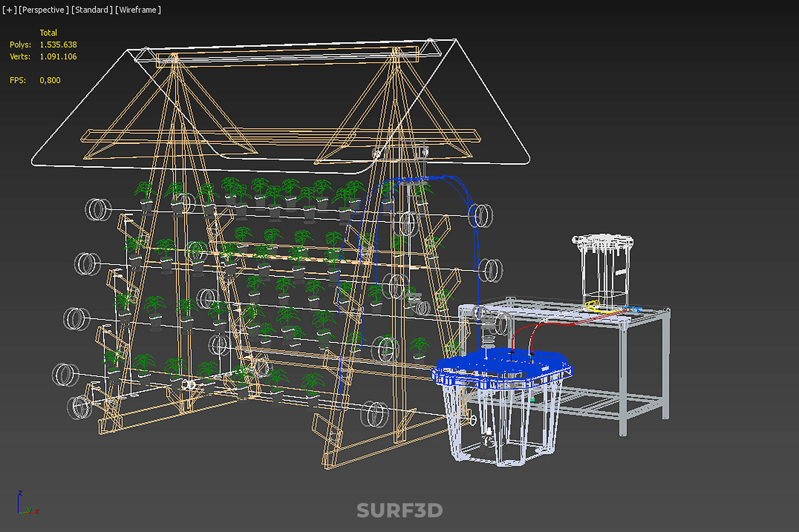Select the blue bucket lid object
This screenshot has height=532, width=799.
(x=501, y=362)
